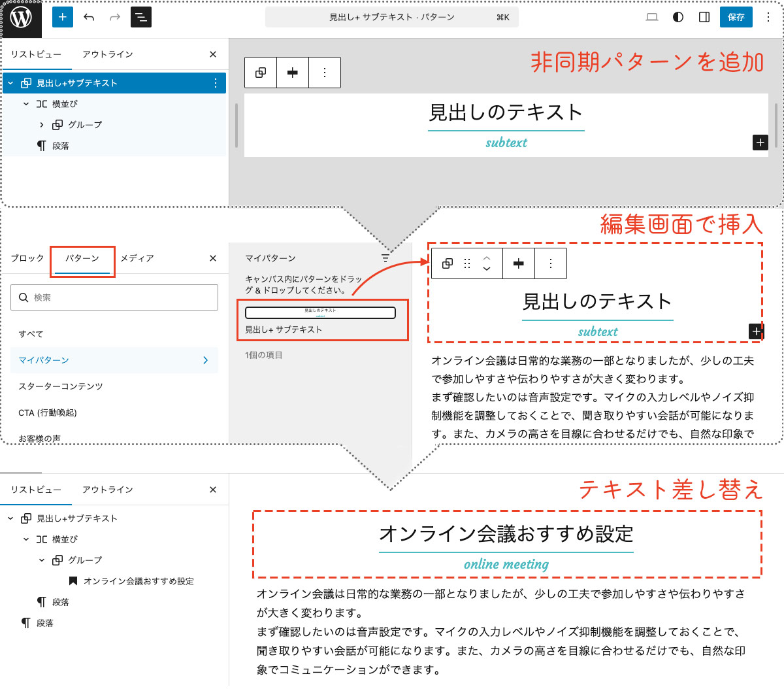Choose the スターターコンテンツ category
The image size is (784, 689).
click(x=114, y=386)
